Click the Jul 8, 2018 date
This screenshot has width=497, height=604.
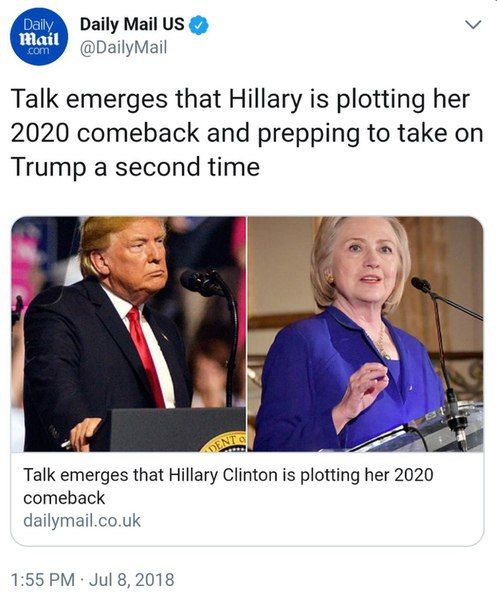coord(131,580)
